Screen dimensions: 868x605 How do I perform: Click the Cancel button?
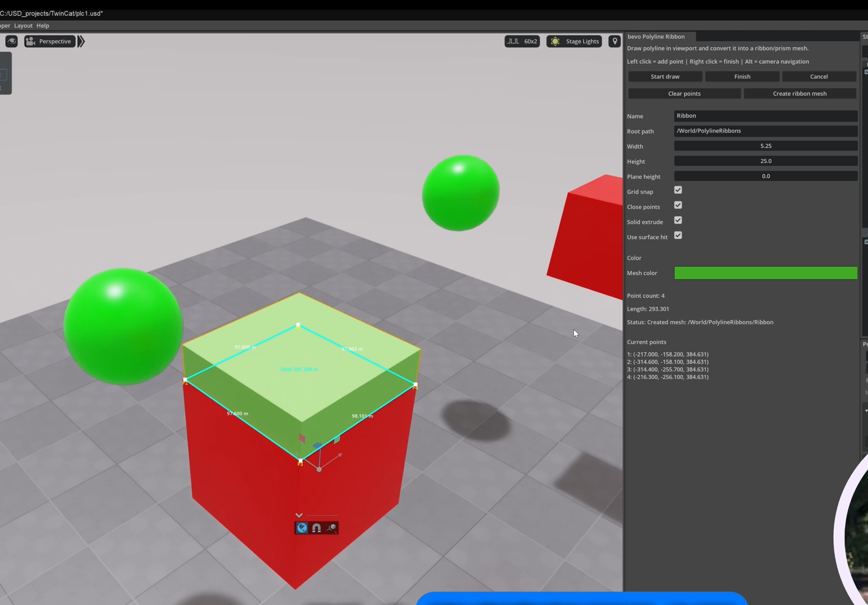click(x=819, y=76)
